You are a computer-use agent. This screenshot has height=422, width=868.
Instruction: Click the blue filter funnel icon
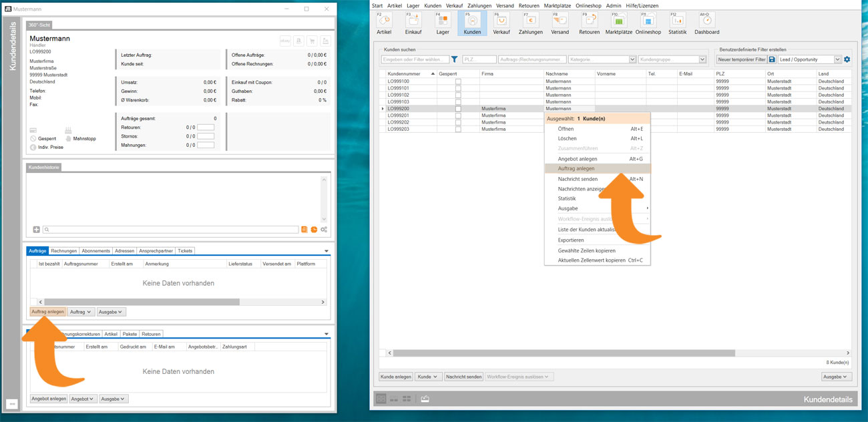click(x=455, y=59)
